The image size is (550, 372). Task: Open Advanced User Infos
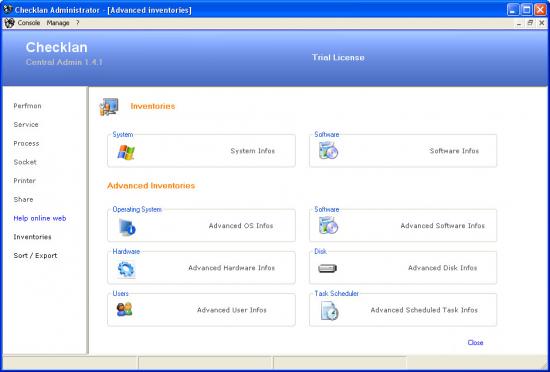(232, 310)
